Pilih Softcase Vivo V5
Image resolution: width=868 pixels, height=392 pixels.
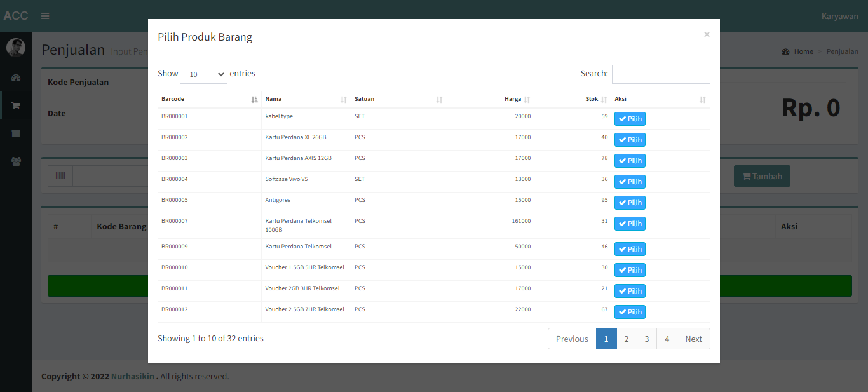coord(630,182)
